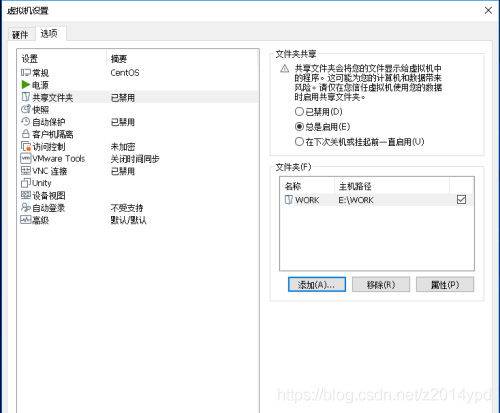Close the 虚拟机设置 dialog
Viewport: 500px width, 413px height.
point(488,11)
